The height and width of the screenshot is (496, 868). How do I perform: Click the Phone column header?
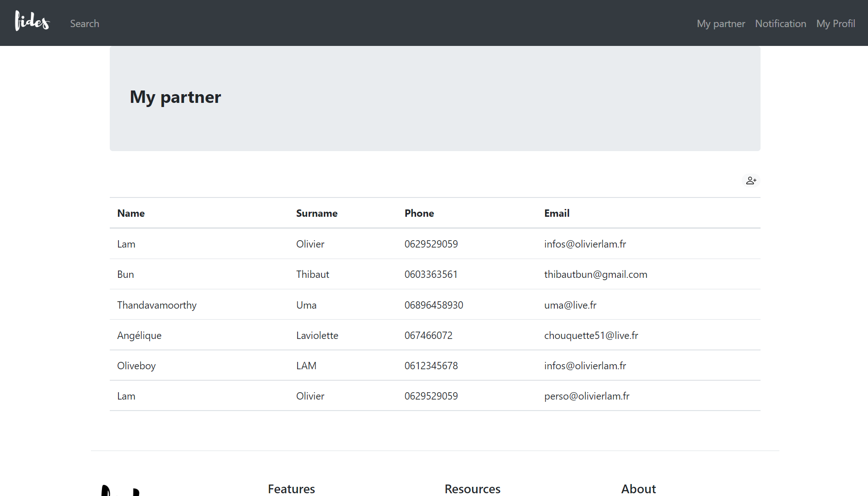pyautogui.click(x=419, y=213)
